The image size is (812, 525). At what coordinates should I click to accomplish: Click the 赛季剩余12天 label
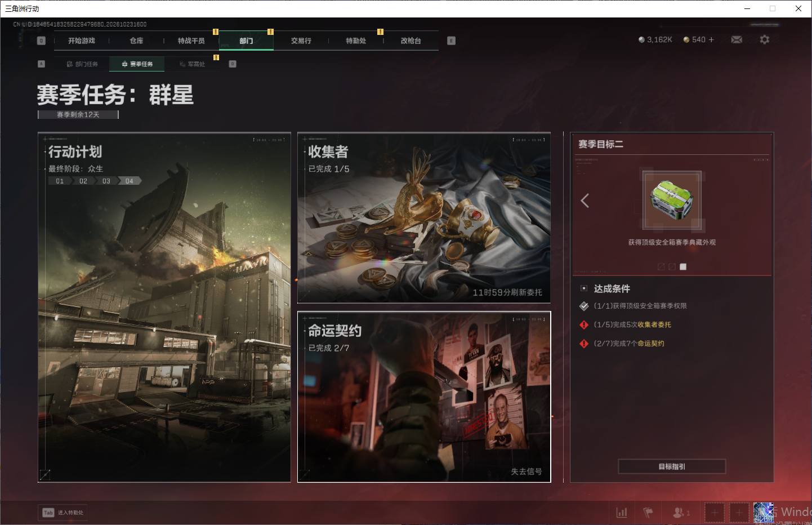click(x=78, y=114)
